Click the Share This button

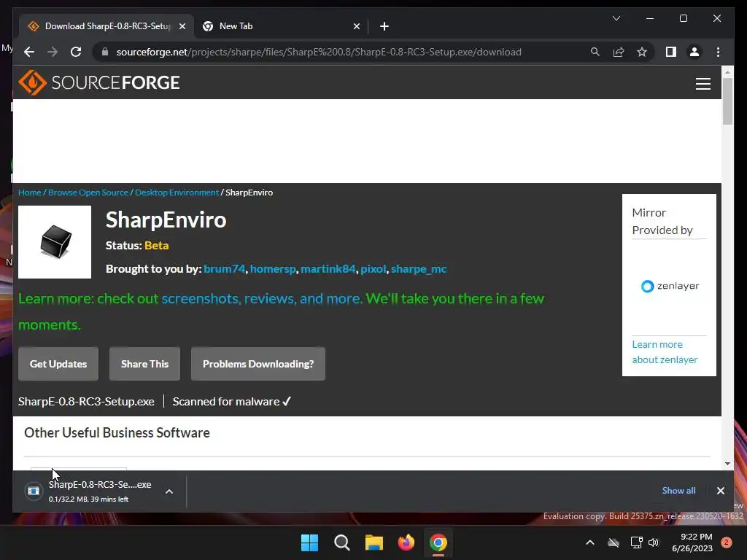click(145, 364)
